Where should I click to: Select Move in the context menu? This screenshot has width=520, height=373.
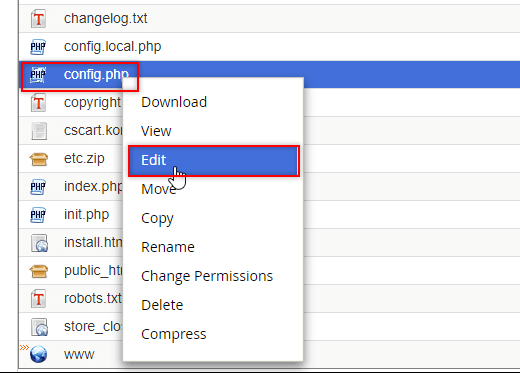click(159, 189)
